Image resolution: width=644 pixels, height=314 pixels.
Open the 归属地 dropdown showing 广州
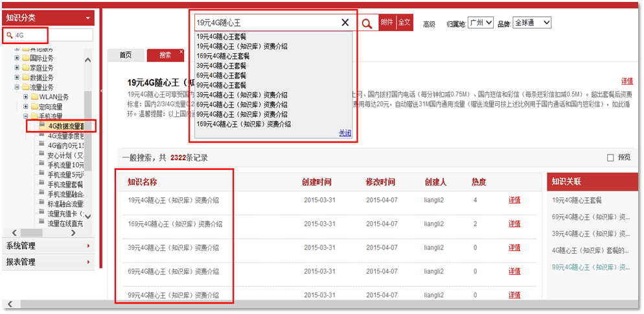tap(481, 23)
